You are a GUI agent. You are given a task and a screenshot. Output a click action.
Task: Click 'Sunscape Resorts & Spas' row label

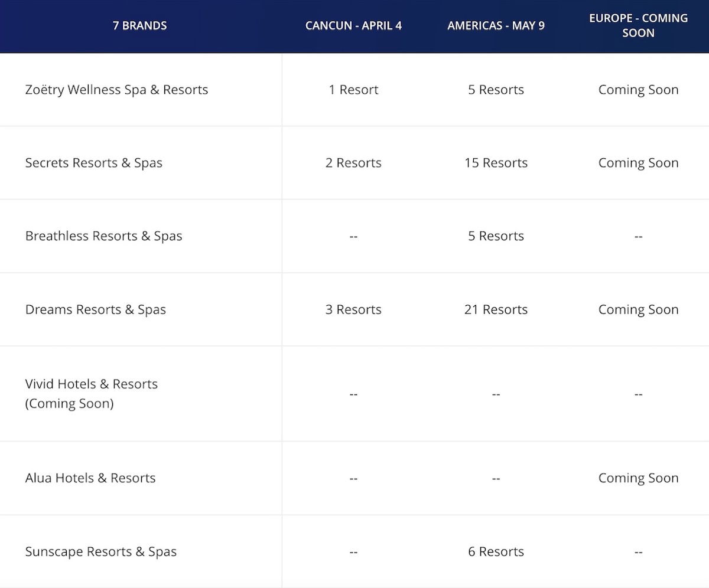101,551
